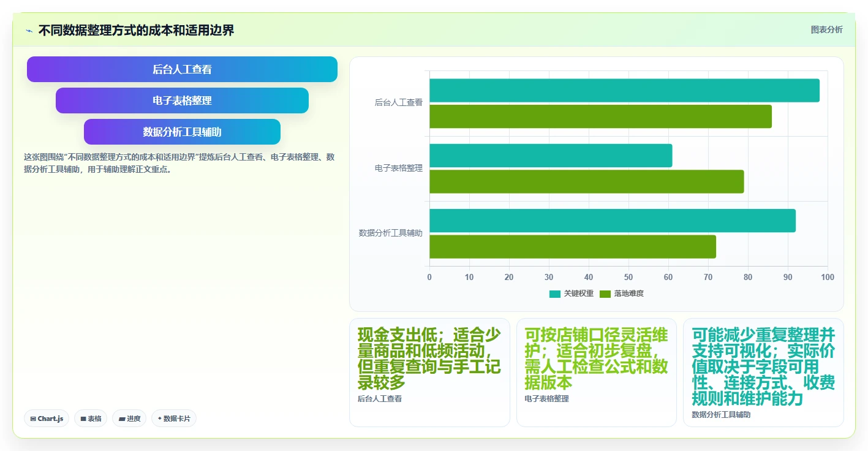This screenshot has height=451, width=868.
Task: Toggle the 落地难度 legend swatch
Action: click(x=605, y=294)
